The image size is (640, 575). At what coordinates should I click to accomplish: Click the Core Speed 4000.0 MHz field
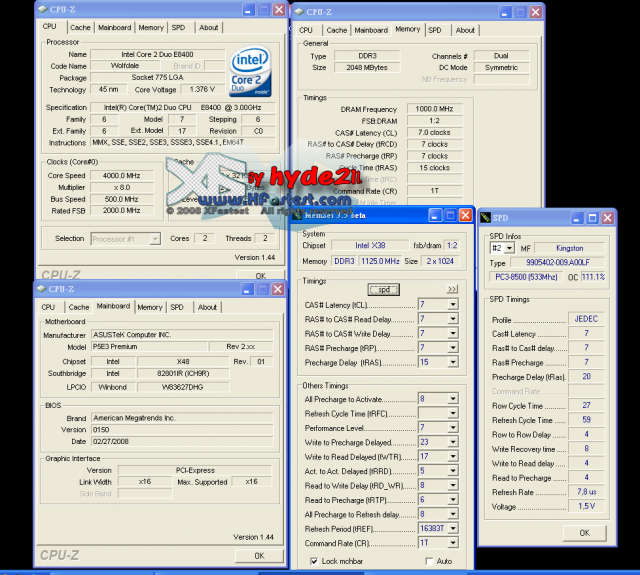[x=122, y=175]
